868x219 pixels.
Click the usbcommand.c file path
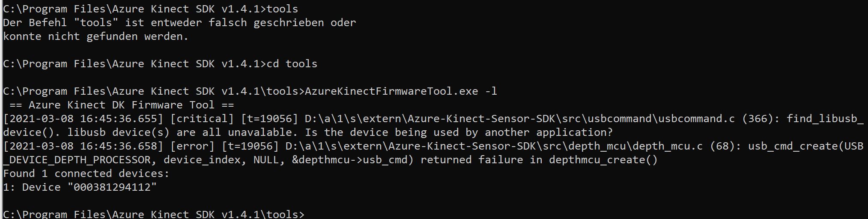[520, 119]
